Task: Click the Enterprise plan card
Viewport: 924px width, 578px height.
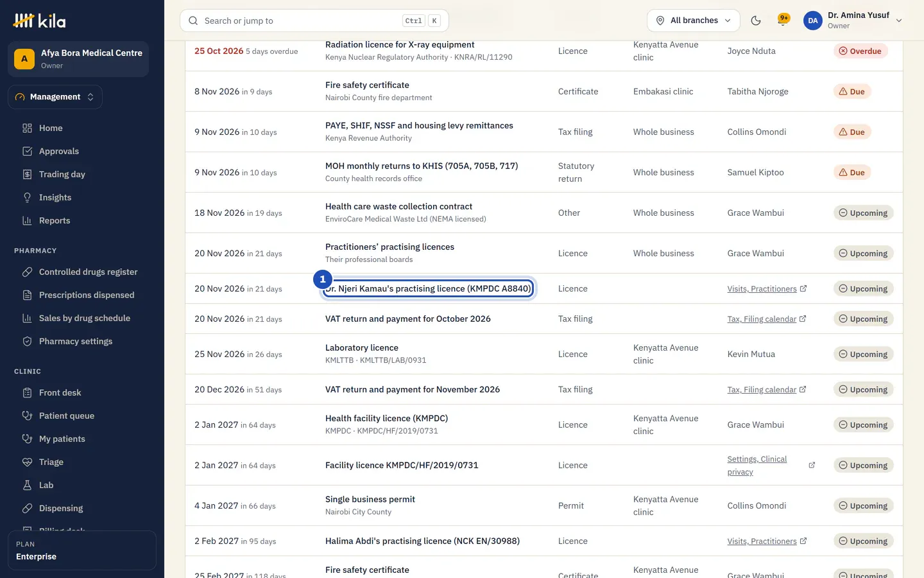Action: tap(82, 550)
